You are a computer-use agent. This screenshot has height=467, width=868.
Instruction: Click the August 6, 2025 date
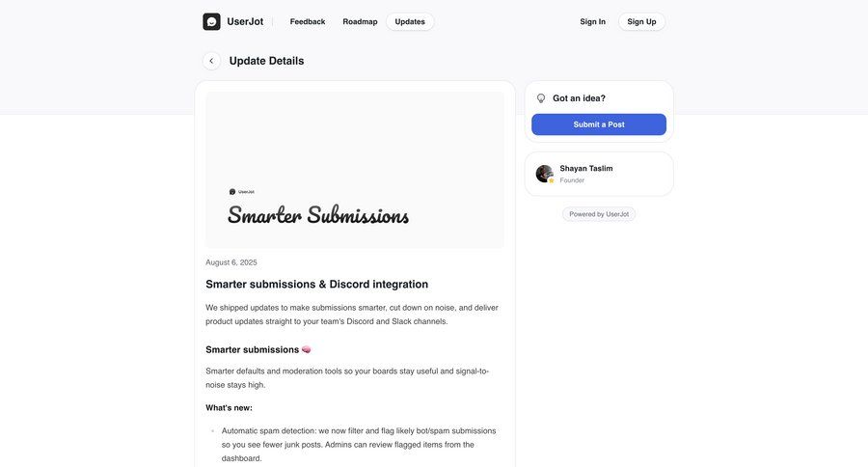231,262
